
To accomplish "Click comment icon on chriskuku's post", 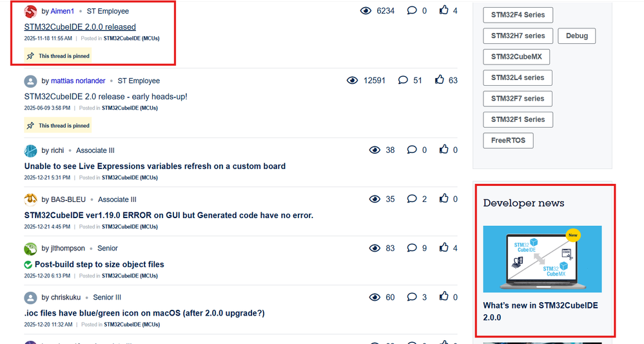I will 411,297.
